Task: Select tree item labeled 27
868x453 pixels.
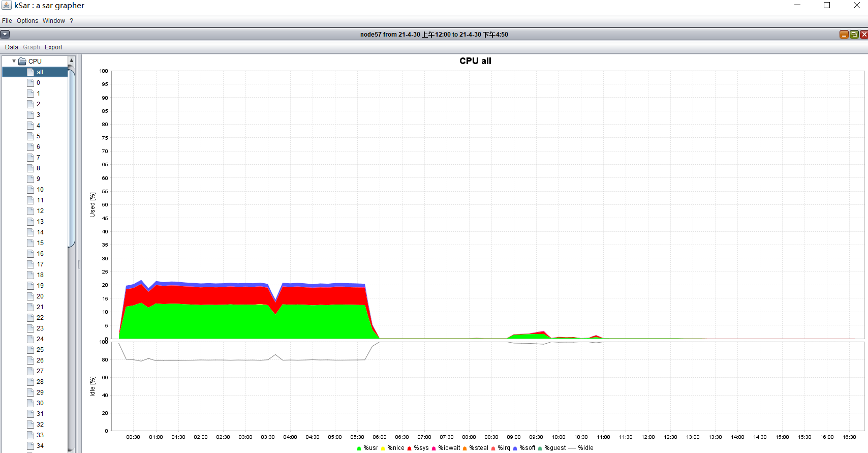Action: 40,371
